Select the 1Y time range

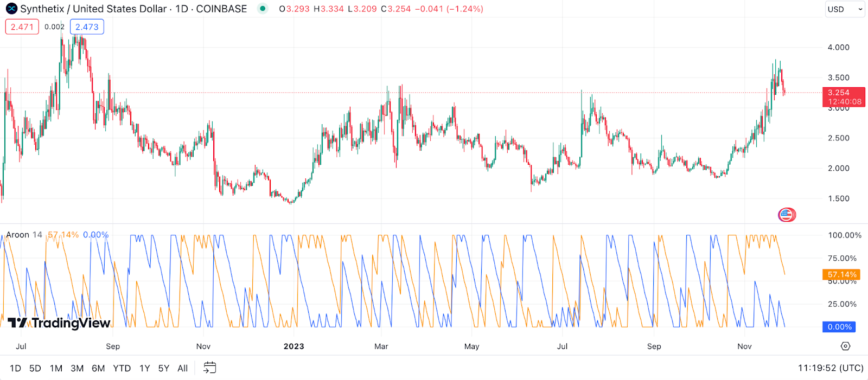144,369
